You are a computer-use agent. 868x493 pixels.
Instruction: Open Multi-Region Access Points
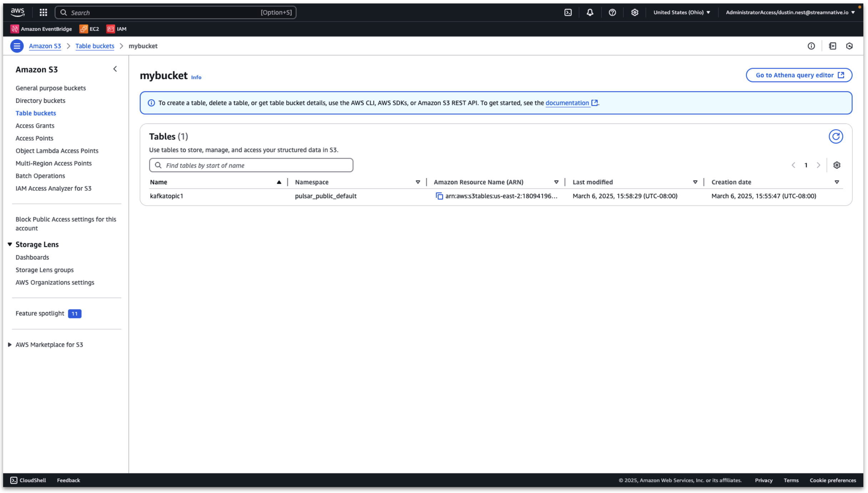click(54, 163)
